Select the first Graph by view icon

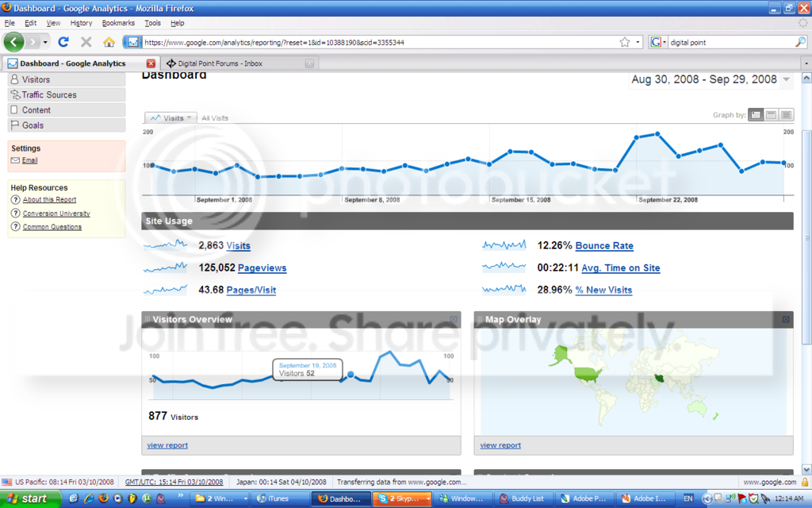pos(756,115)
